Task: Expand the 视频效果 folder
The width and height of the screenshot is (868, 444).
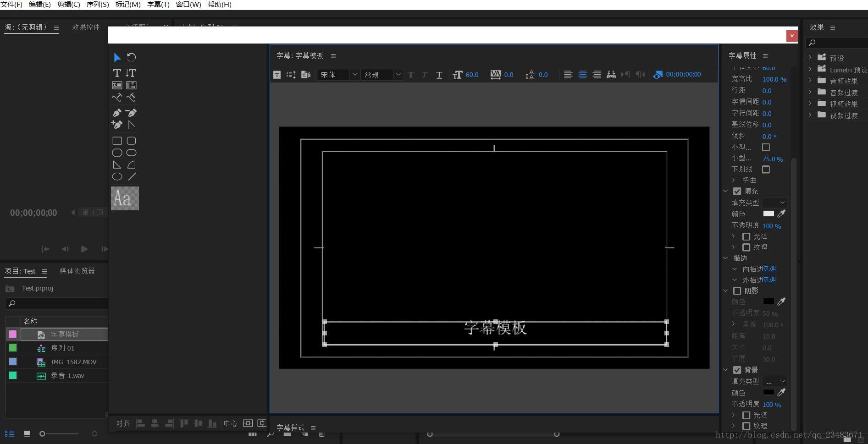Action: [810, 104]
